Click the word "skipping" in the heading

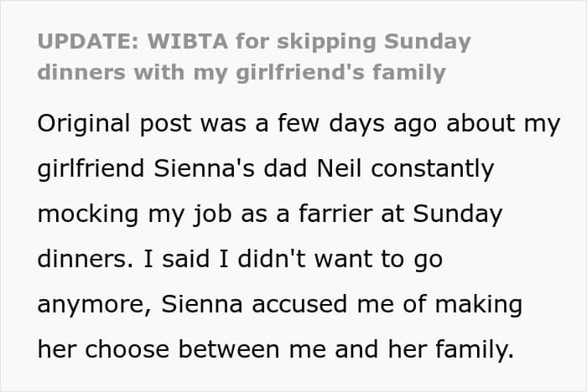coord(330,42)
